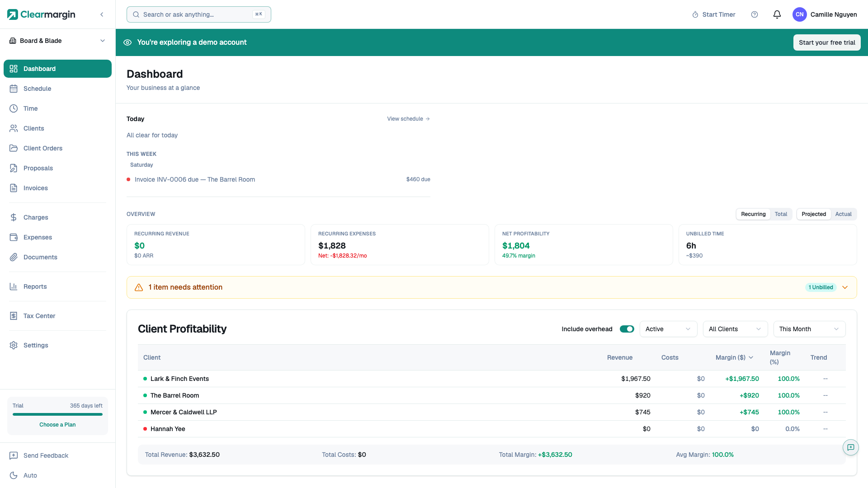Click the search or ask anything field
868x488 pixels.
(198, 14)
